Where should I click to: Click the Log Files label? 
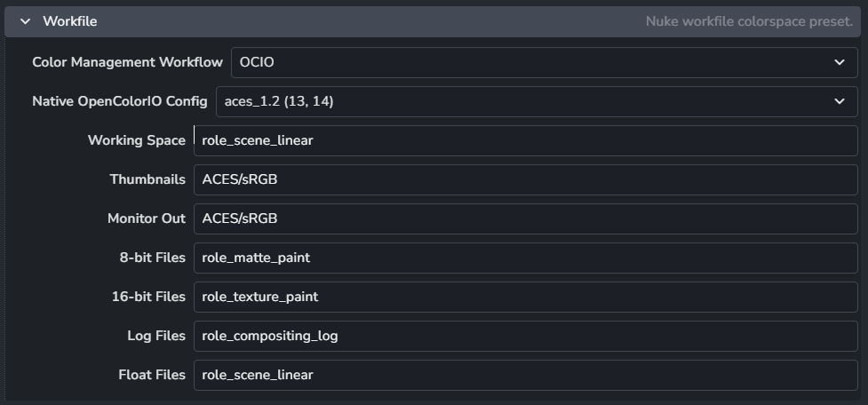click(x=156, y=336)
